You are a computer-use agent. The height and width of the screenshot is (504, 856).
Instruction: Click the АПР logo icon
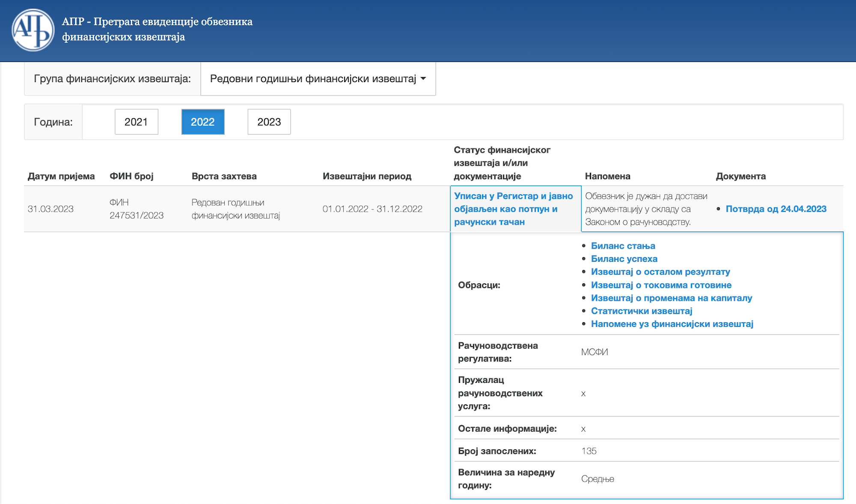(32, 29)
